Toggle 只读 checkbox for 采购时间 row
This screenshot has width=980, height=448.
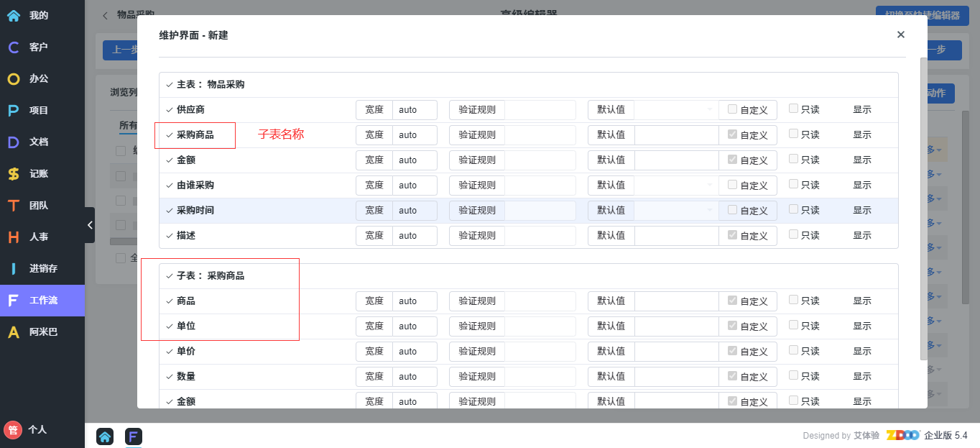click(793, 209)
